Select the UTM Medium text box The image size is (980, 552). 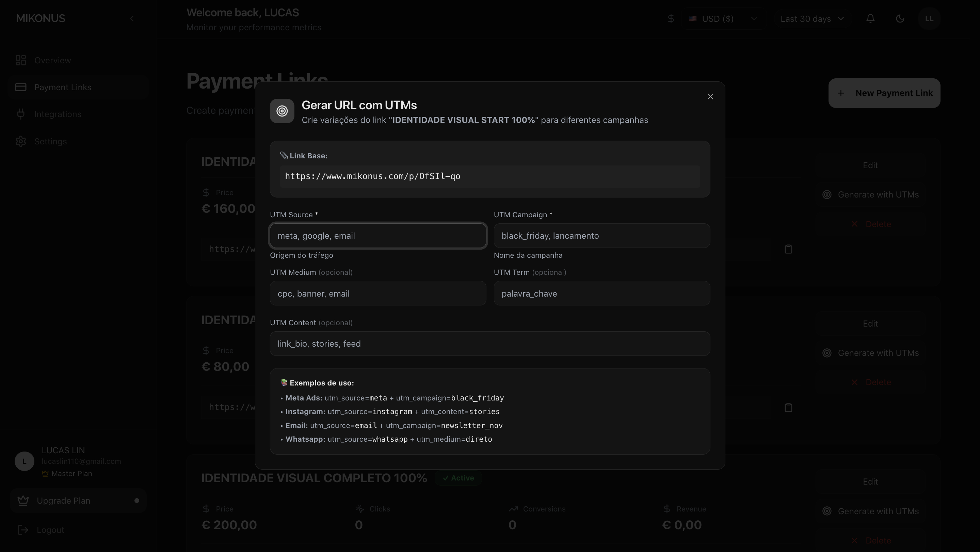pos(377,294)
